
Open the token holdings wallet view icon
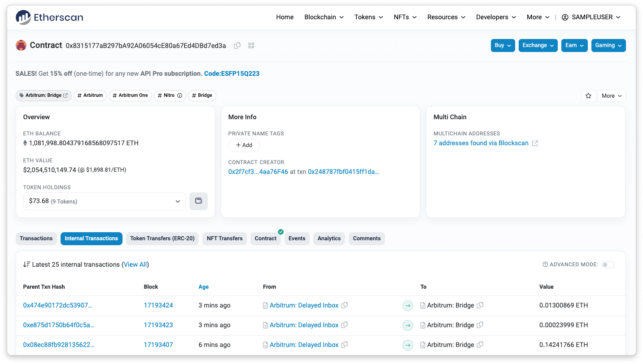198,201
